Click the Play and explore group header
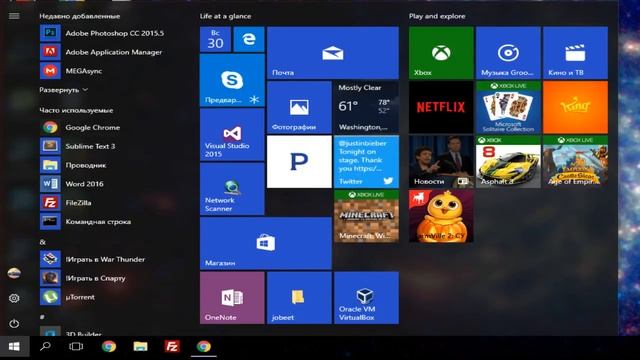 (437, 16)
